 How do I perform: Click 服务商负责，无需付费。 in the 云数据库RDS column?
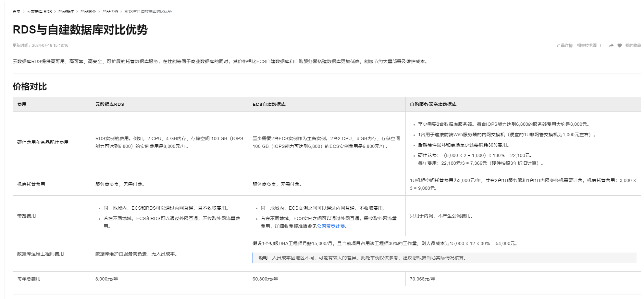(x=120, y=184)
